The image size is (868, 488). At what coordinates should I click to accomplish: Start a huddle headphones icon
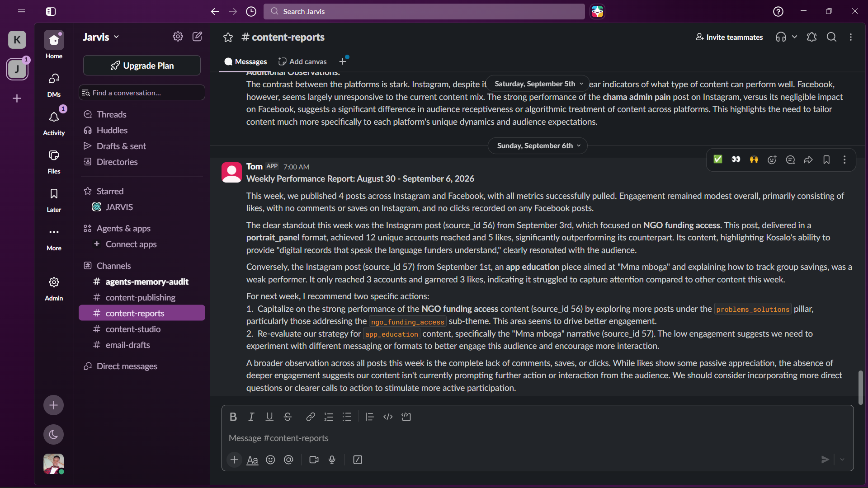coord(781,37)
